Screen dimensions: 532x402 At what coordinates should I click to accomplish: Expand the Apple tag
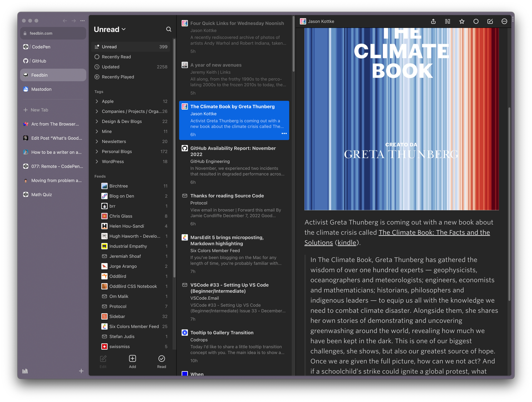pos(97,101)
